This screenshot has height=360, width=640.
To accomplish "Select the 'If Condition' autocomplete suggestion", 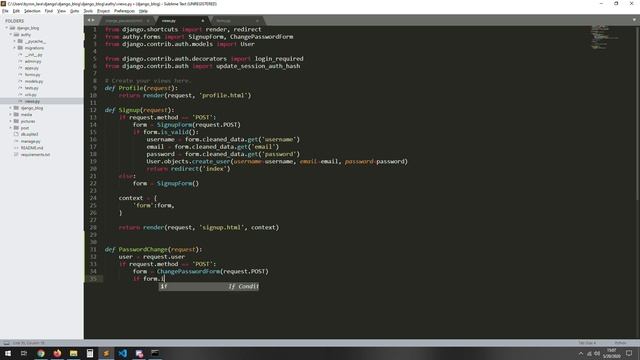I will click(209, 287).
